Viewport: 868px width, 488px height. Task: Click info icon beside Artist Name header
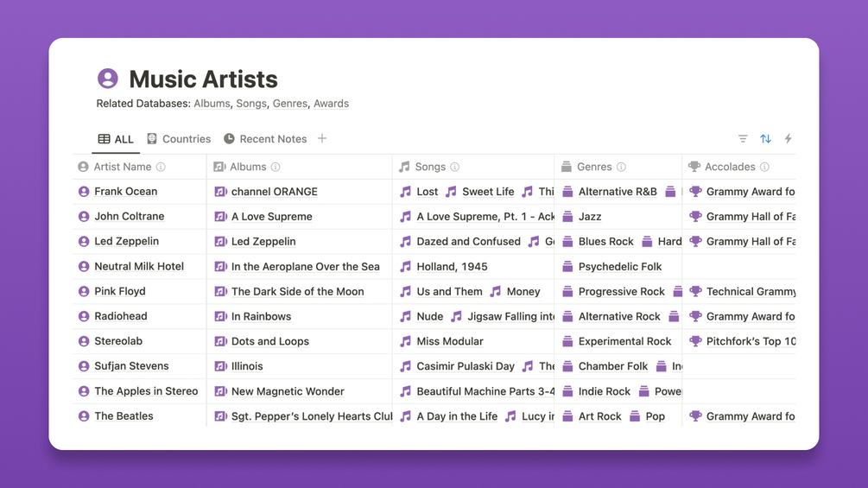(x=161, y=167)
